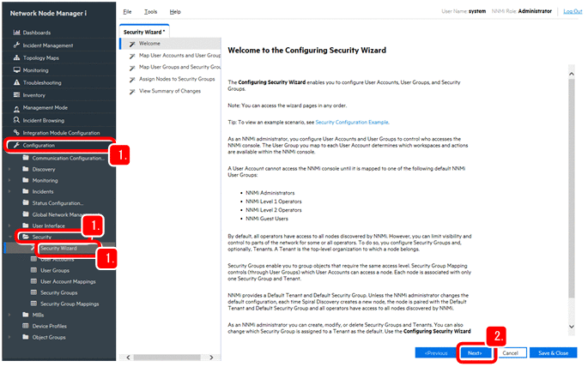Click wizard steps horizontal scroll right arrow
This screenshot has width=588, height=367.
coord(211,358)
